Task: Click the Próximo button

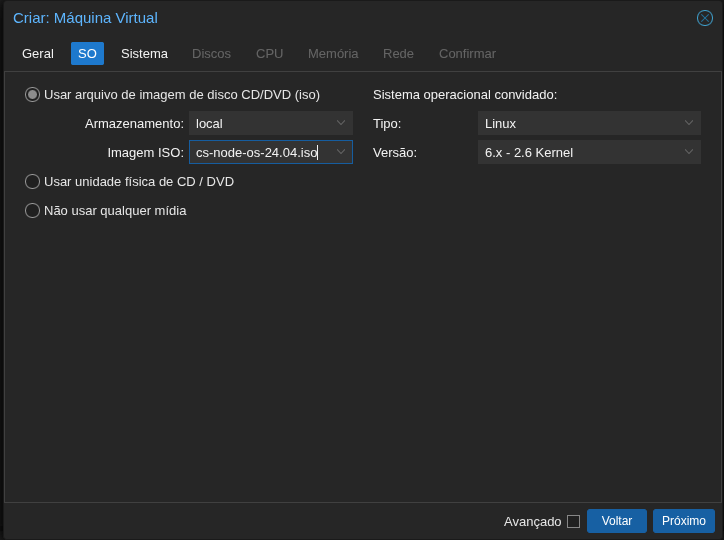Action: tap(684, 521)
